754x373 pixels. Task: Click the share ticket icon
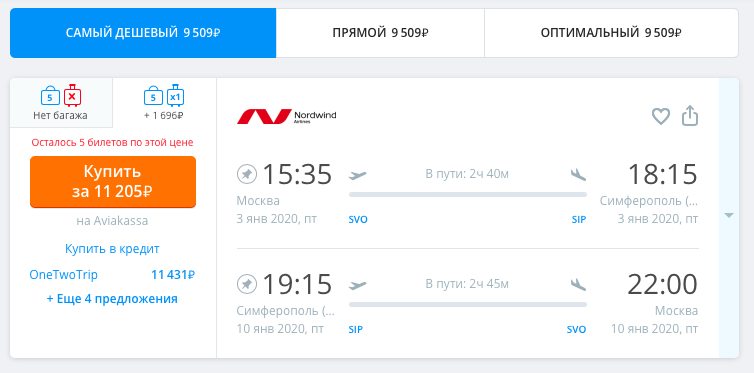(x=690, y=116)
